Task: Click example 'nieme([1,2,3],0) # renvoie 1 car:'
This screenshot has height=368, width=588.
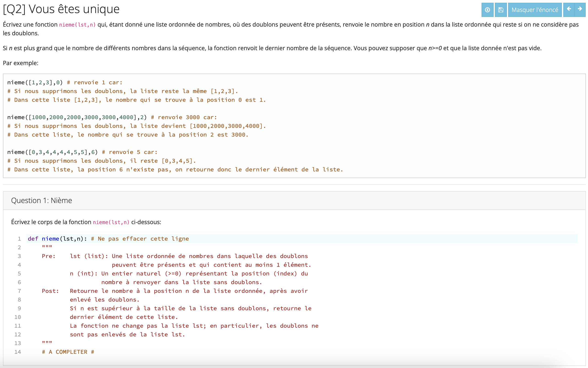Action: (65, 82)
